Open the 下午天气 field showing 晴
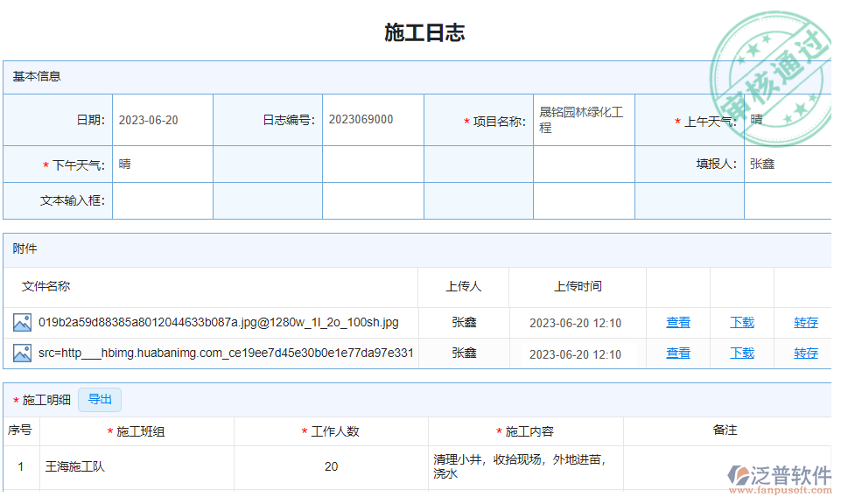Screen dimensions: 841x504 pyautogui.click(x=162, y=164)
